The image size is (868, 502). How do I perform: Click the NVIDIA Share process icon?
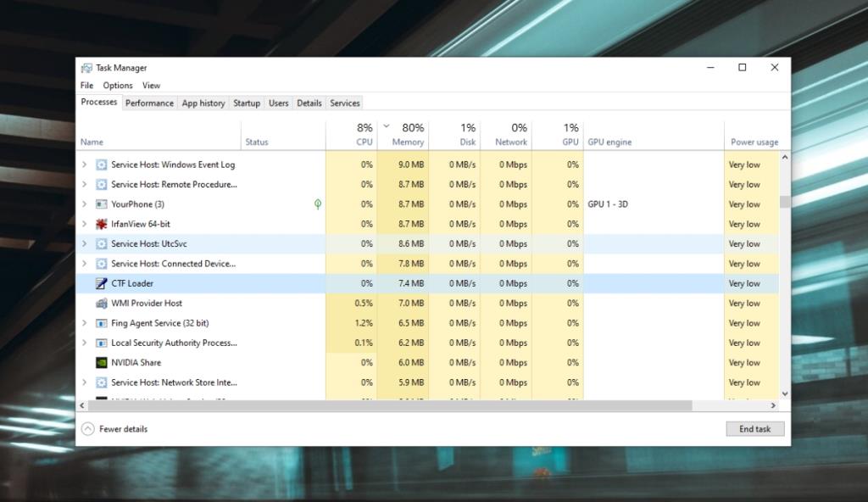[102, 362]
